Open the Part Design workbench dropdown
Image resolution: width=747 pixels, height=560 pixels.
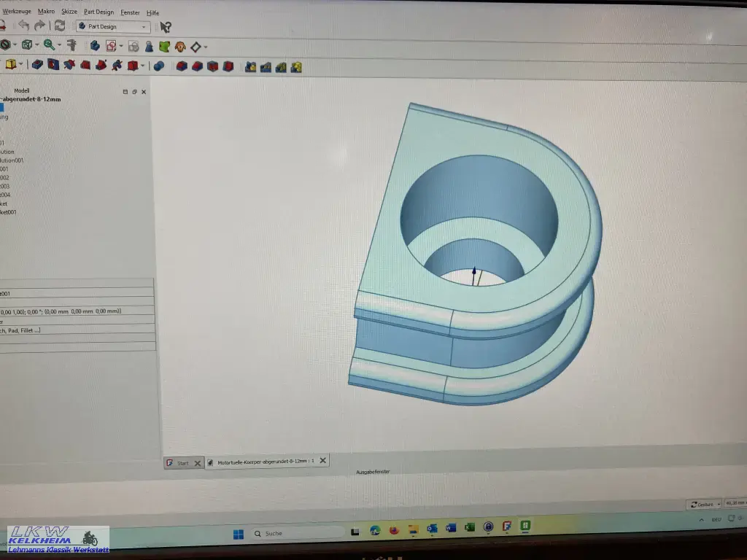pos(113,27)
